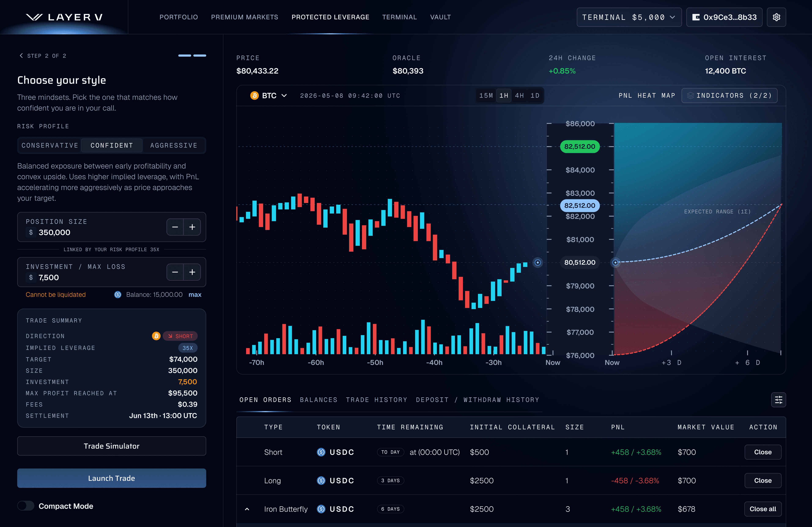The image size is (812, 527).
Task: Click USDC icon in Short order row
Action: (321, 452)
